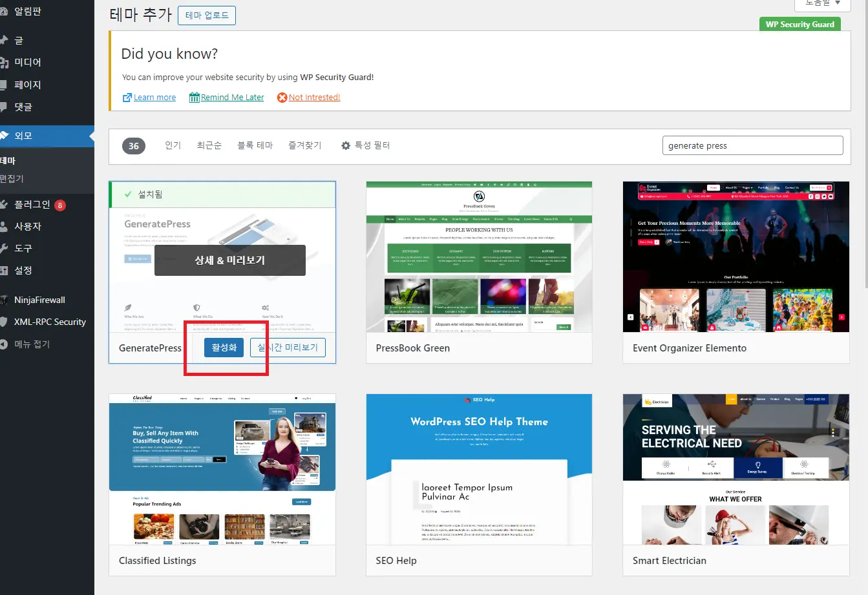The image size is (868, 595).
Task: Switch to the 즐겨찾기 filter tab
Action: click(305, 145)
